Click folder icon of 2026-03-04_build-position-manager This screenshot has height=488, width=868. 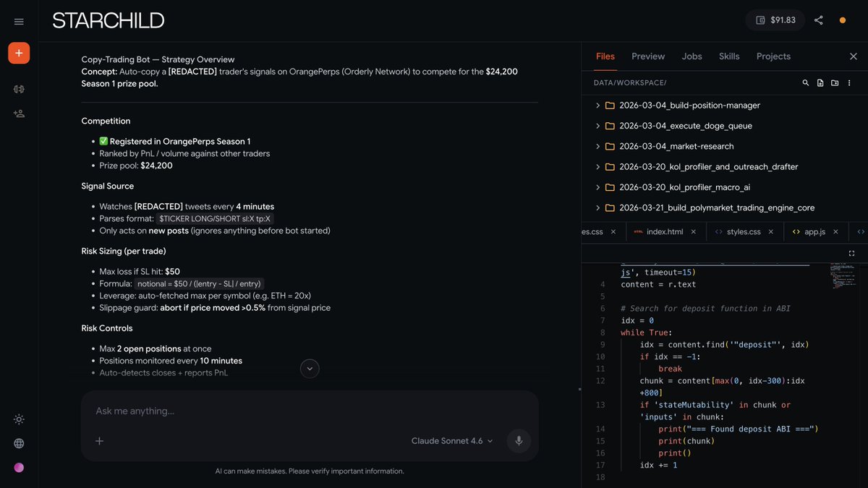coord(610,106)
